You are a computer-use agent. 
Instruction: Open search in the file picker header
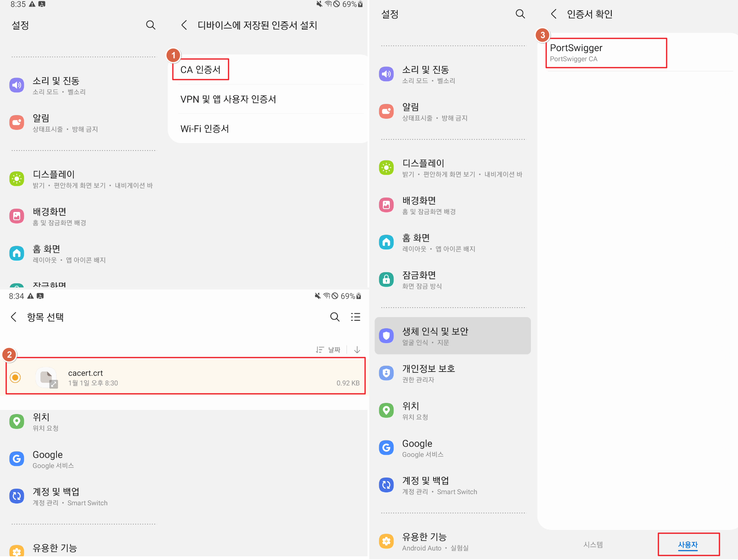pyautogui.click(x=335, y=317)
